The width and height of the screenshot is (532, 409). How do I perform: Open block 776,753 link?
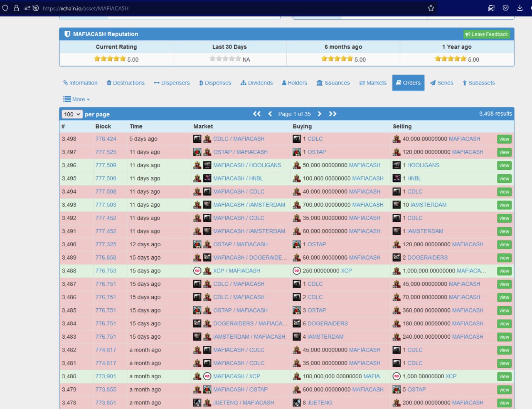coord(106,271)
